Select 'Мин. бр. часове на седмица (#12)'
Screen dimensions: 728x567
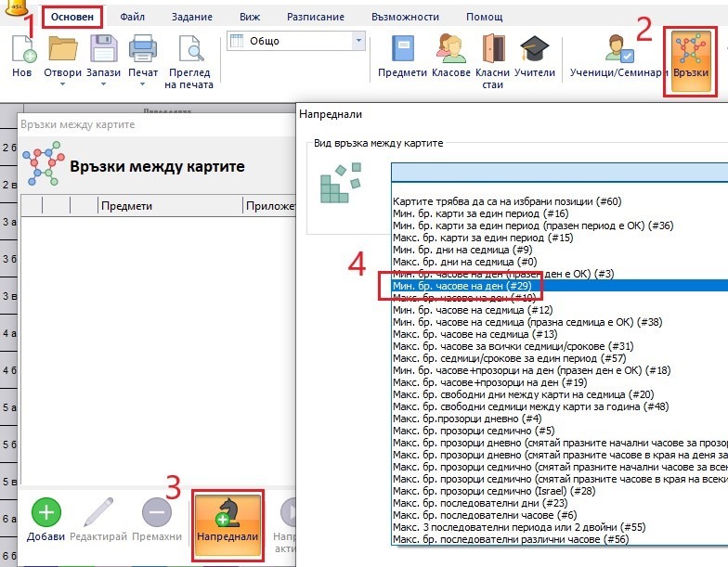473,310
